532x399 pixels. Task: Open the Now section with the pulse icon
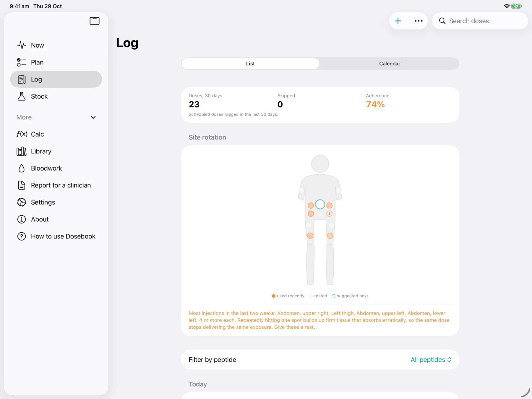(22, 45)
